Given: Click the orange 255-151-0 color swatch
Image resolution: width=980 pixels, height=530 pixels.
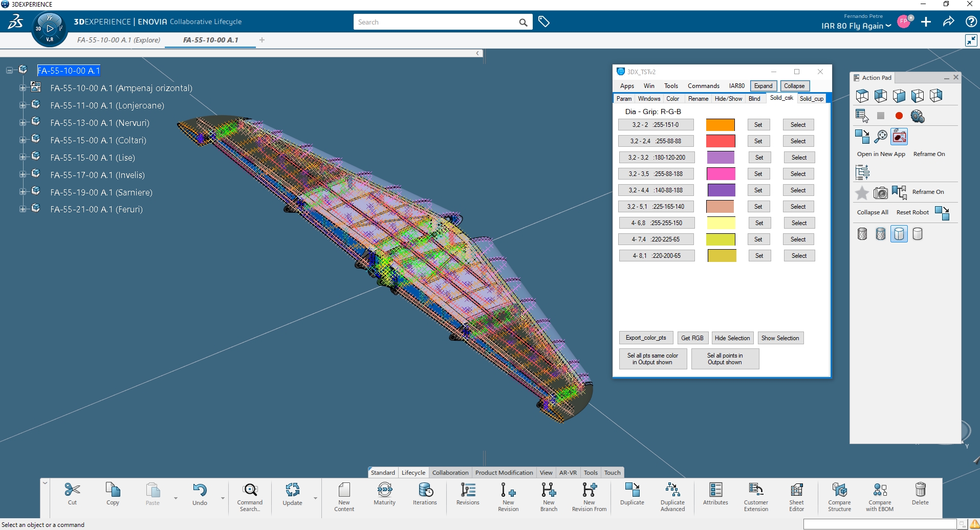Looking at the screenshot, I should (x=720, y=125).
